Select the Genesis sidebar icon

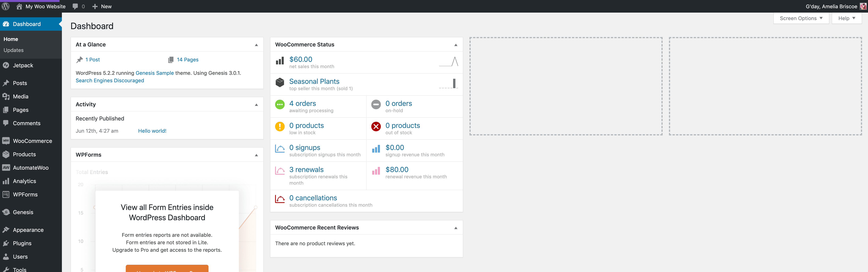(6, 212)
